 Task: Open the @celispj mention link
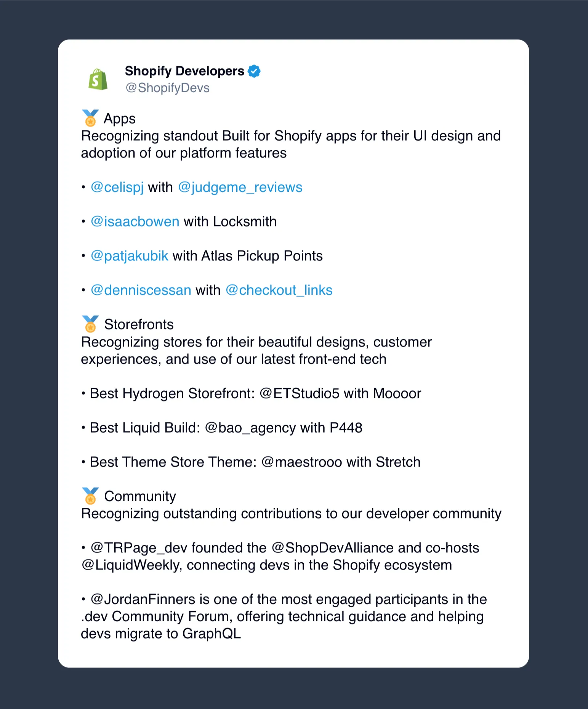point(117,187)
